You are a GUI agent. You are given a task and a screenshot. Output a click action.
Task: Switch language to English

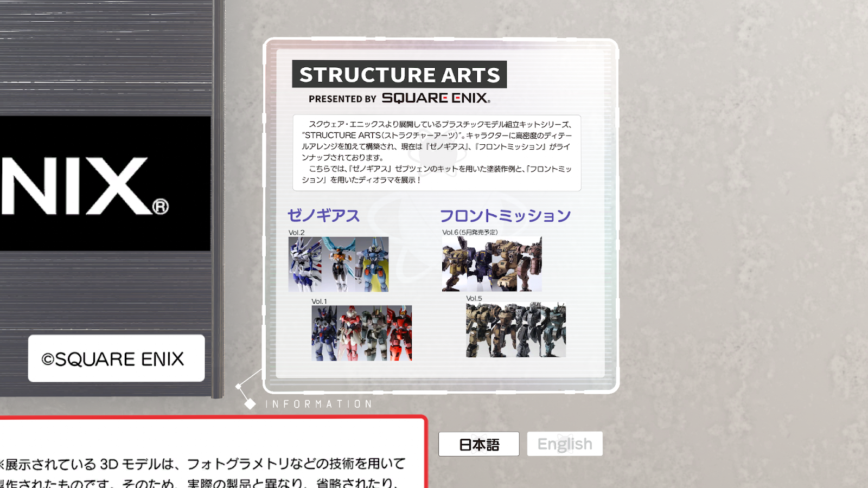565,444
